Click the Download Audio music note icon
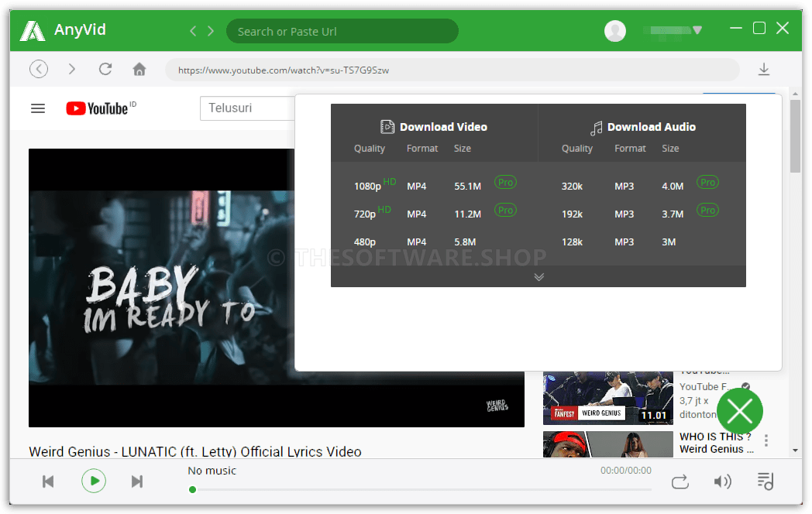This screenshot has height=514, width=812. tap(596, 127)
